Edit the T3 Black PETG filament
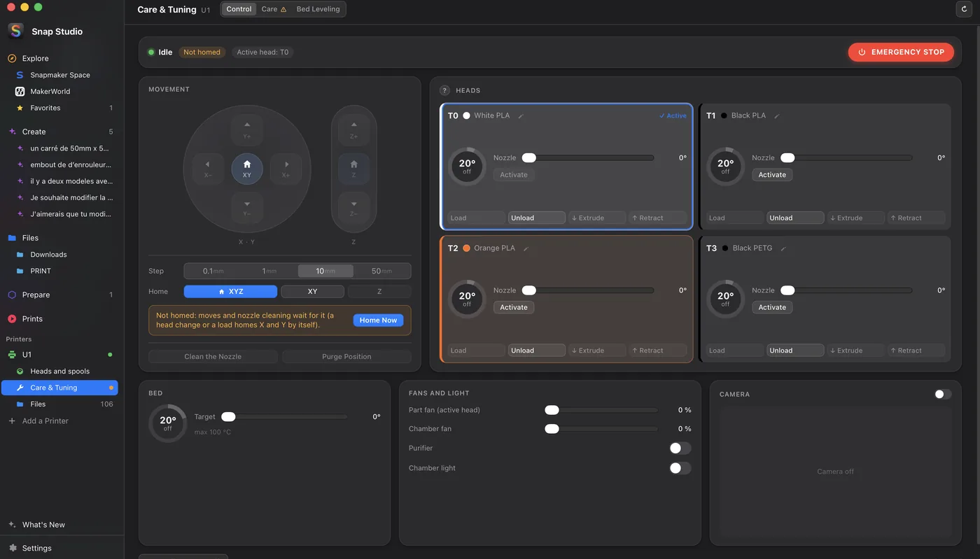980x559 pixels. pos(783,248)
